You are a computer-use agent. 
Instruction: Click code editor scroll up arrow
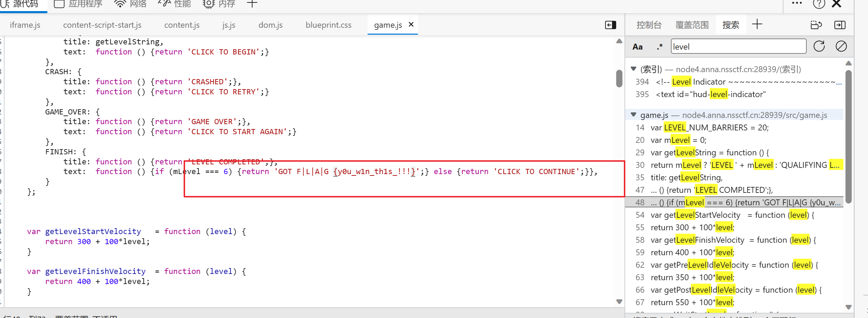pyautogui.click(x=619, y=41)
